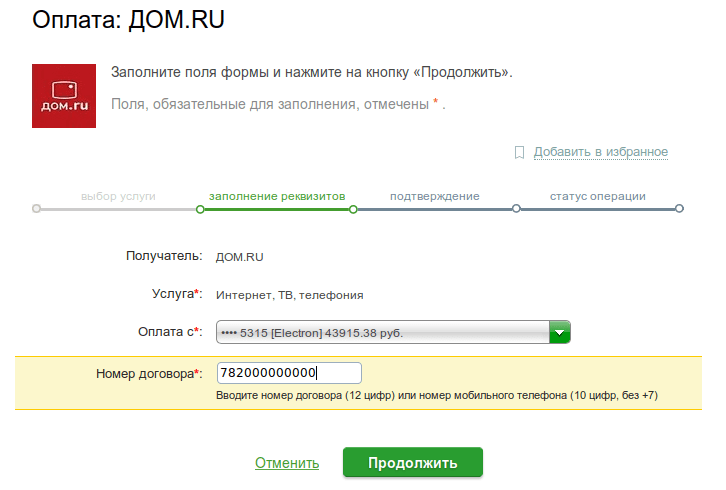This screenshot has height=490, width=726.
Task: Click the instruction text Заполните поля формы
Action: pyautogui.click(x=312, y=72)
